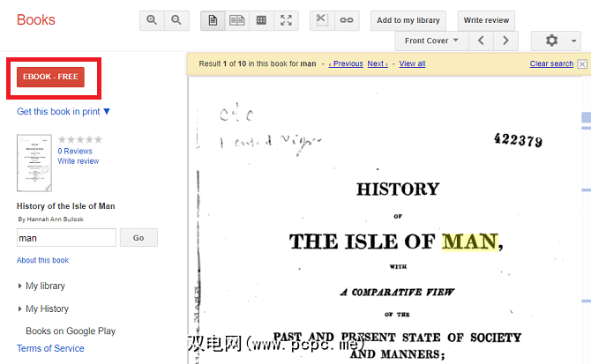Switch to thumbnail grid view

pos(261,20)
